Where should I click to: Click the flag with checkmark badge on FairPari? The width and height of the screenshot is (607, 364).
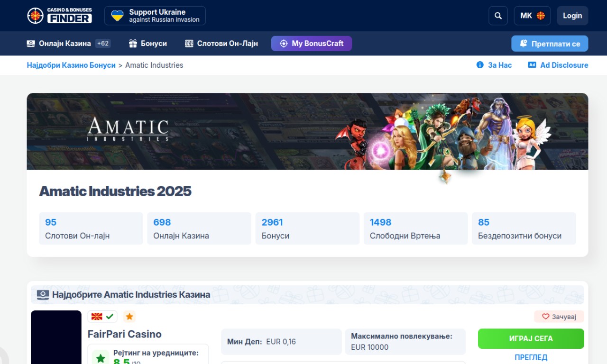102,316
